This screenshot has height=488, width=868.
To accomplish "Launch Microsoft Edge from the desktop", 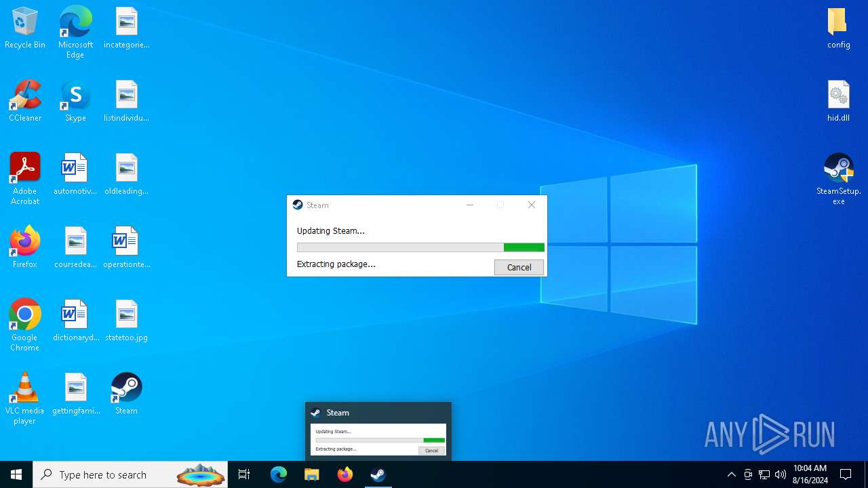I will tap(75, 32).
